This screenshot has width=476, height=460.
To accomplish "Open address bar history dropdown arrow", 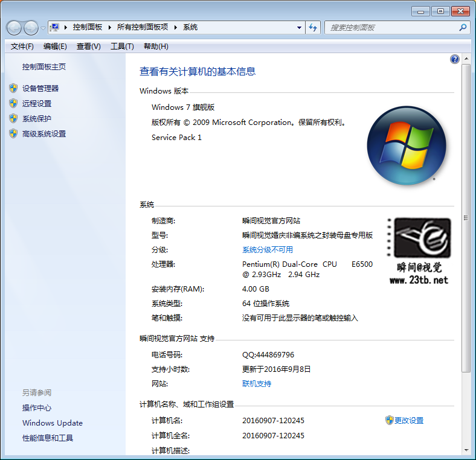I will 299,28.
